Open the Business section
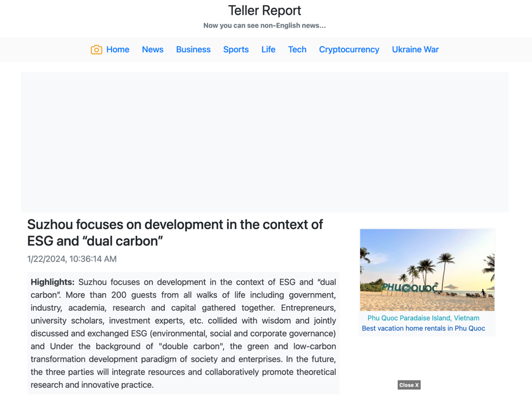 click(x=193, y=49)
